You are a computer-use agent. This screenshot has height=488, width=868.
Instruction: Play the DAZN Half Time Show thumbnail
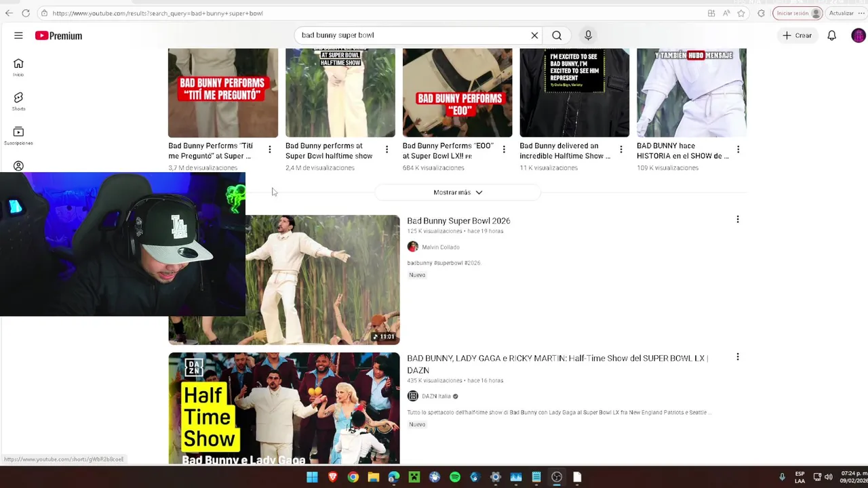[x=284, y=408]
